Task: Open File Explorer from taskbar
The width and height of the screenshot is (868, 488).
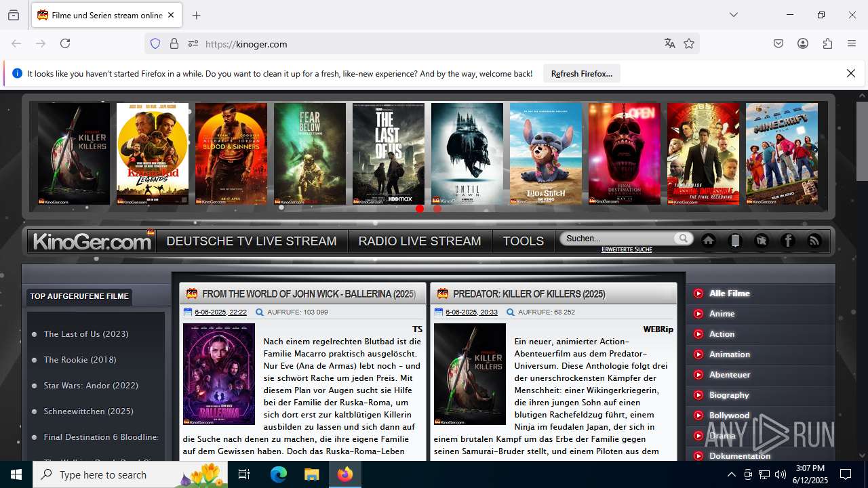Action: coord(311,474)
